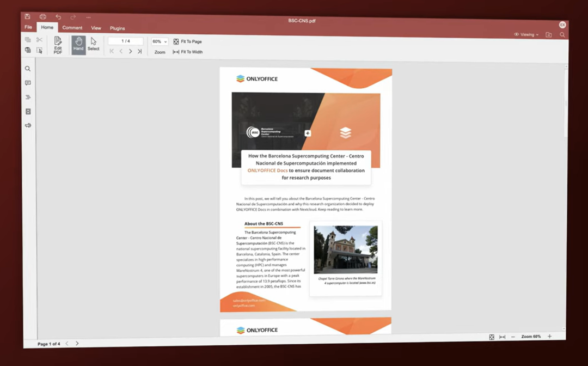
Task: Click the page number input field
Action: pyautogui.click(x=126, y=41)
